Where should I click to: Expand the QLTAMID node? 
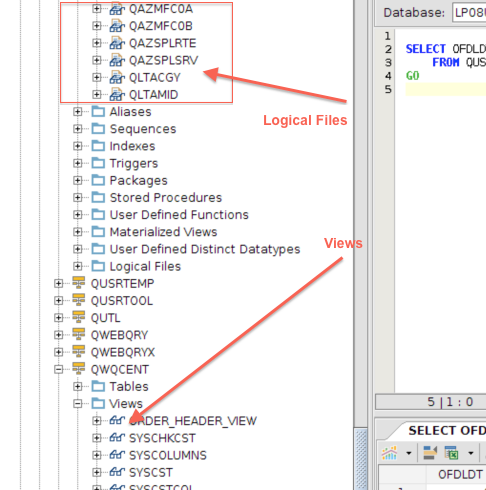tap(97, 94)
